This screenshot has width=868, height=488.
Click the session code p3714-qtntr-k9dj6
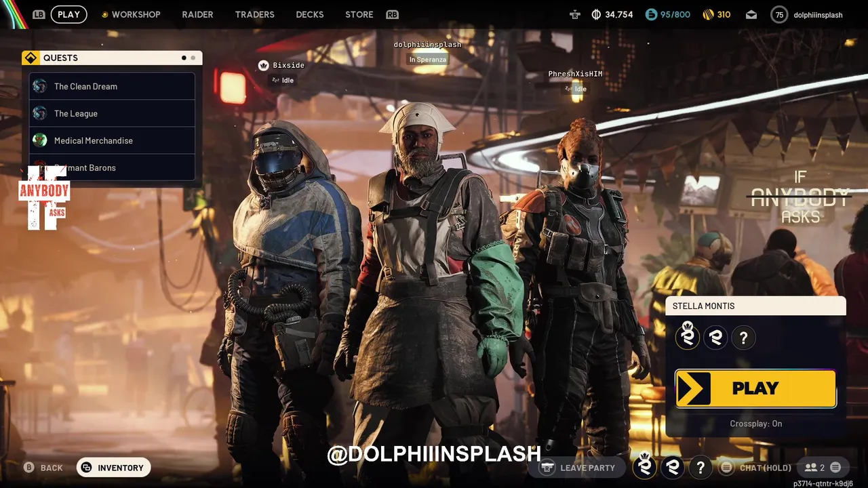coord(823,483)
